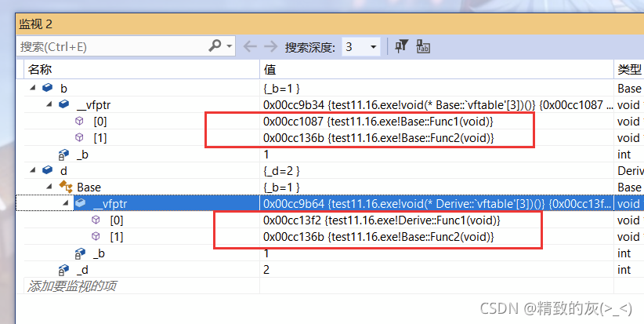The height and width of the screenshot is (324, 644).
Task: Click the blue cube icon for d
Action: tap(48, 169)
